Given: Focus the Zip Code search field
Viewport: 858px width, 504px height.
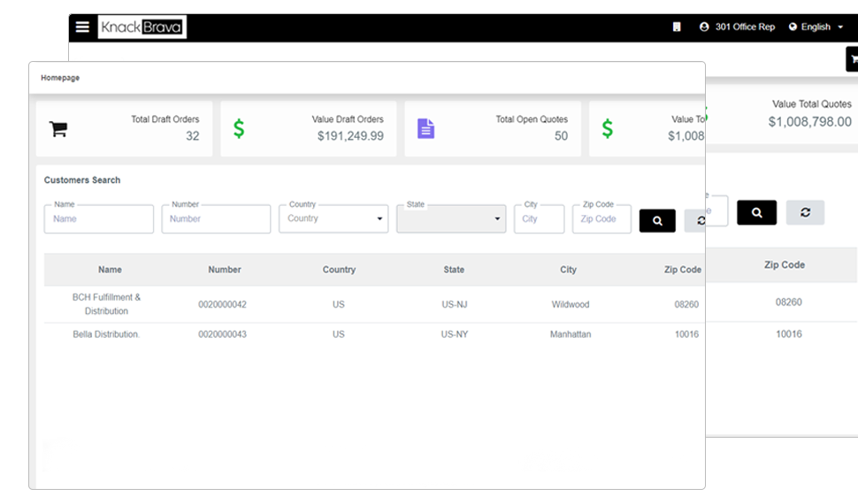Looking at the screenshot, I should pos(601,219).
